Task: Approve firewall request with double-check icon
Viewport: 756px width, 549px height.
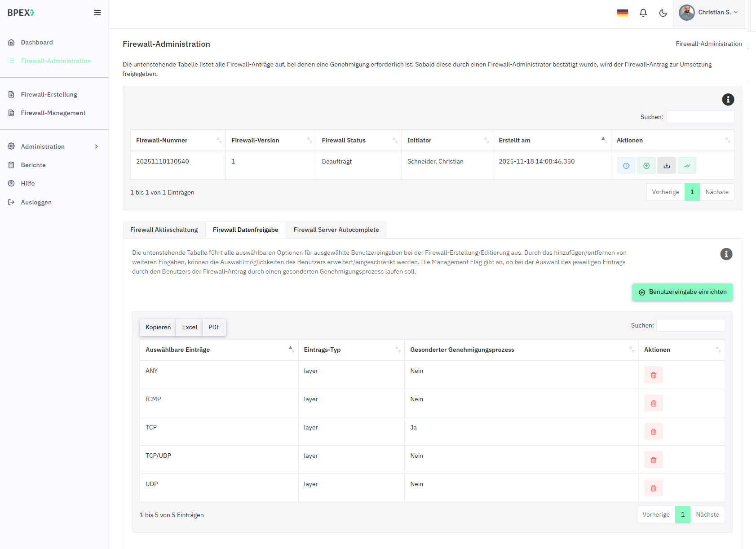Action: [x=687, y=166]
